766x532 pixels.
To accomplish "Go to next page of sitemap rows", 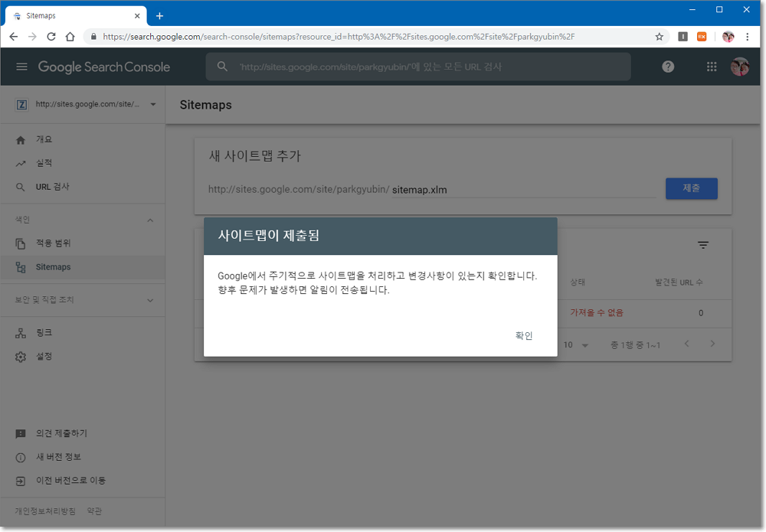I will pyautogui.click(x=712, y=344).
